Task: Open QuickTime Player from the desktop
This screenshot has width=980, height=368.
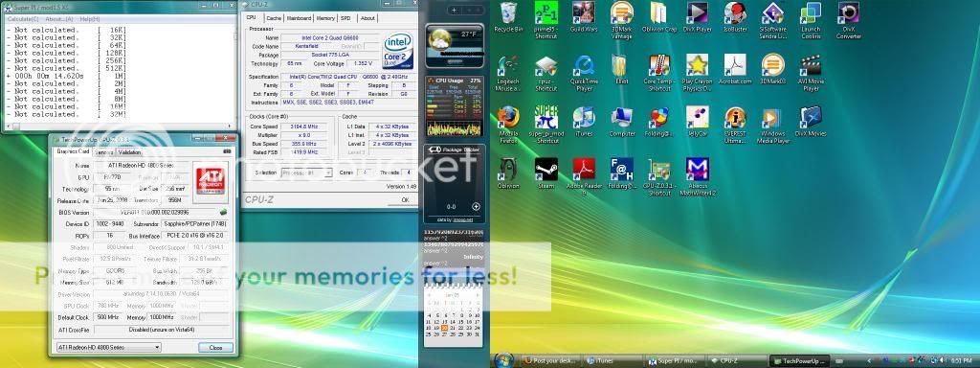Action: tap(584, 73)
